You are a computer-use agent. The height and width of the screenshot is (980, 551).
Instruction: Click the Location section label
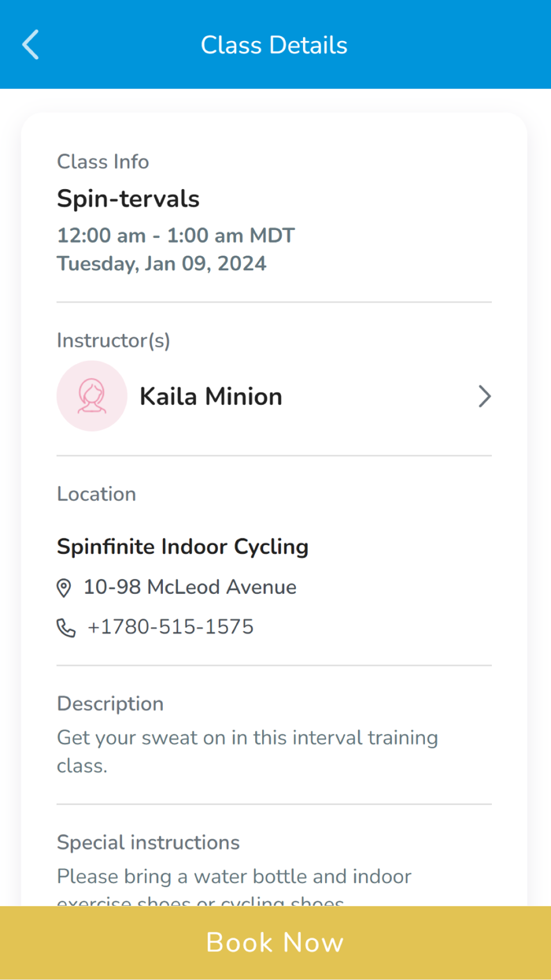pyautogui.click(x=97, y=494)
